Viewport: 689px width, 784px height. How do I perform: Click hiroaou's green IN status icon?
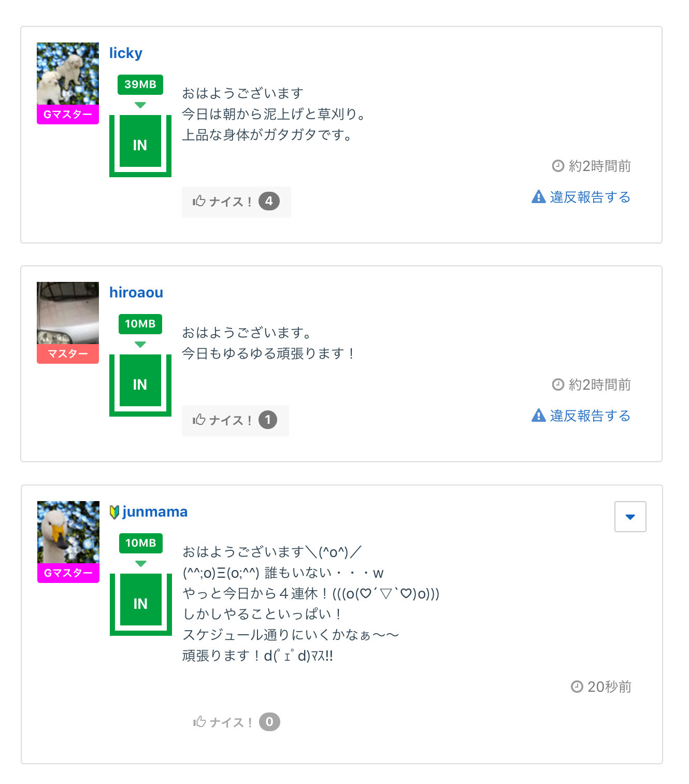pyautogui.click(x=140, y=384)
